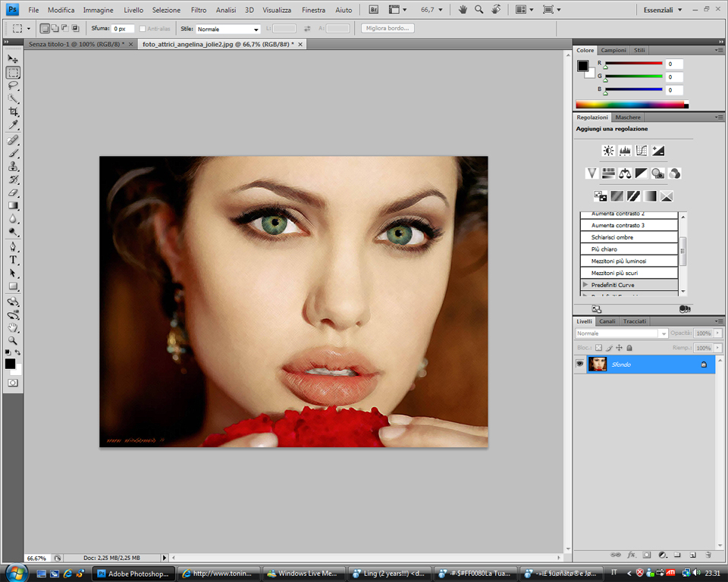Click the color spectrum ramp
Image resolution: width=728 pixels, height=582 pixels.
[629, 105]
